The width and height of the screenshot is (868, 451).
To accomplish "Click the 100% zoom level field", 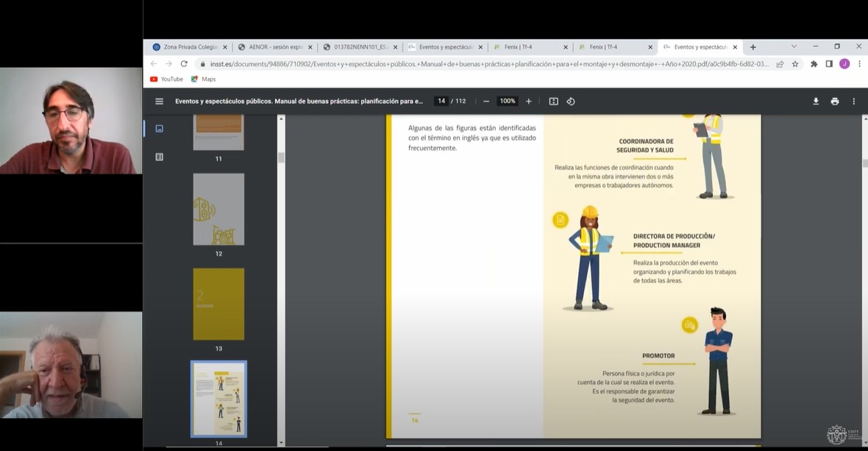I will tap(507, 102).
